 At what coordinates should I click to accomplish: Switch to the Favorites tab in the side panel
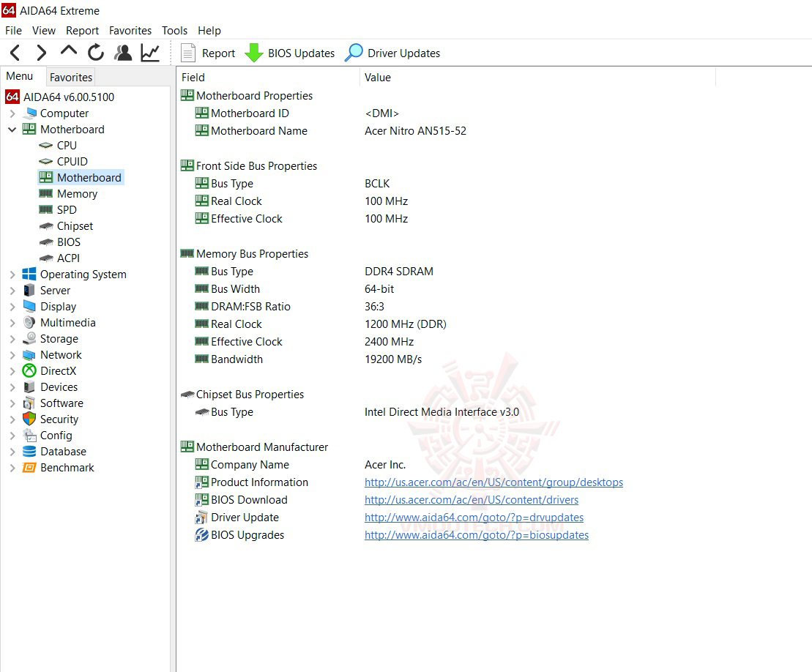coord(71,77)
